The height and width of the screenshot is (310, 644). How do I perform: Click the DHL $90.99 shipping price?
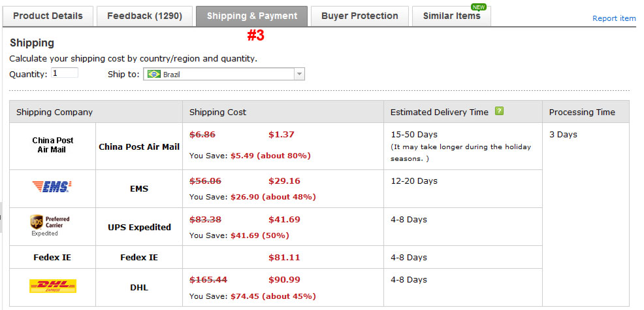[x=284, y=279]
